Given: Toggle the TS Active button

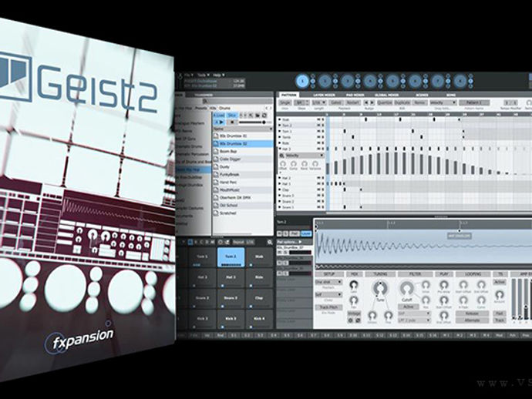Looking at the screenshot, I should point(499,282).
